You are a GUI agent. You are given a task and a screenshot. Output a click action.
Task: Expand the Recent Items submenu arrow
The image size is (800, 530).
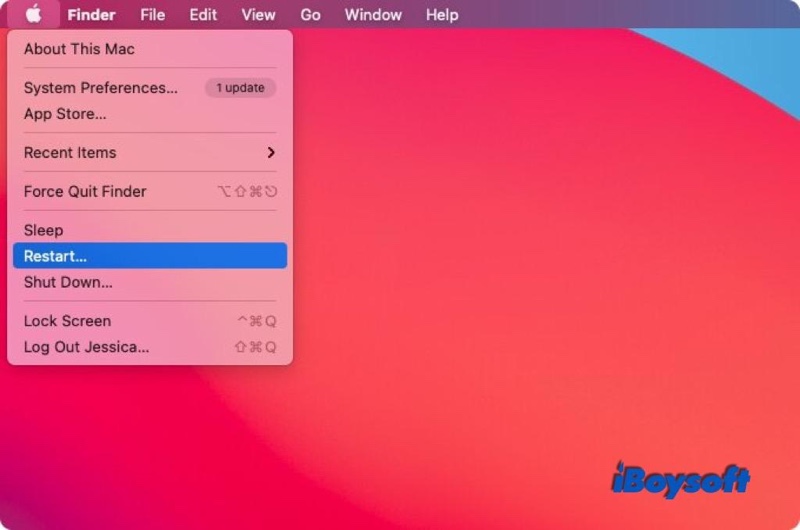(271, 153)
